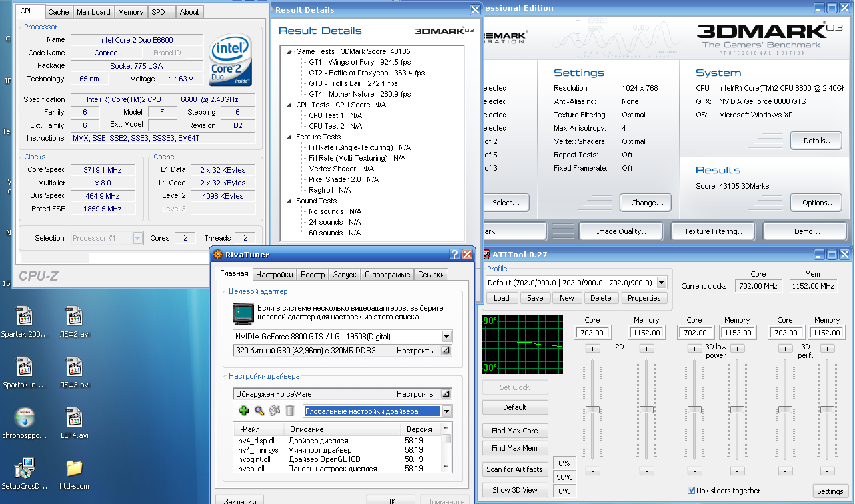855x504 pixels.
Task: Click the Details... button in 3DMark System
Action: pyautogui.click(x=816, y=141)
